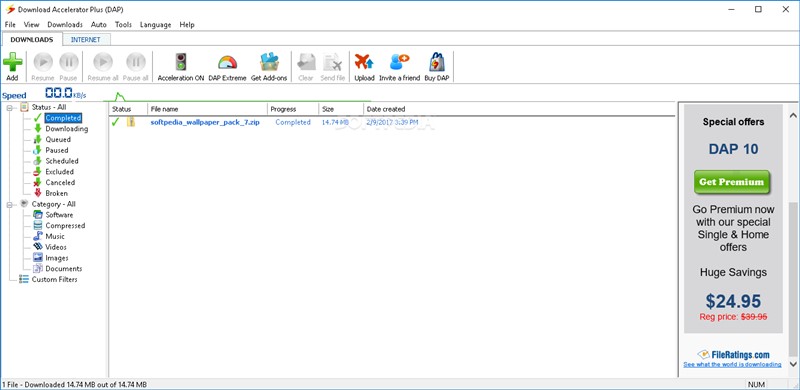Click the Resume toolbar button
Viewport: 800px width, 390px height.
click(x=43, y=66)
